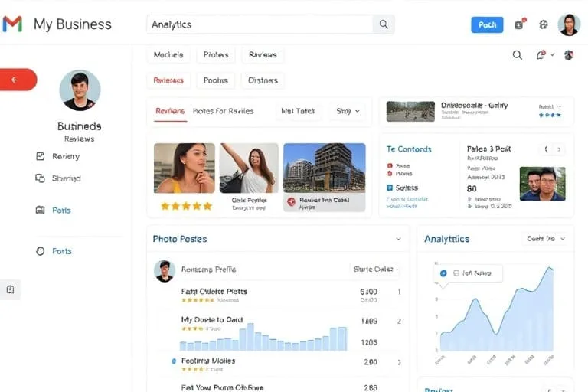Select the Cistners tab
This screenshot has width=588, height=392.
click(263, 80)
